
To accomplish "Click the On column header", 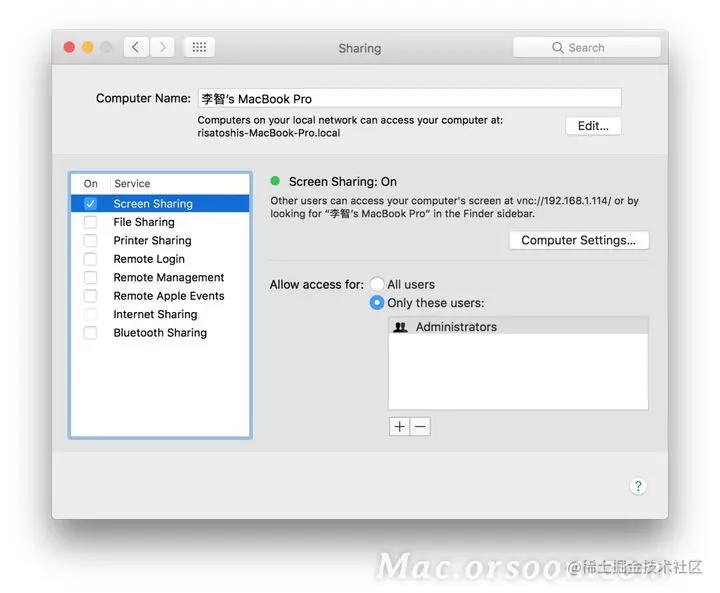I will pos(90,183).
